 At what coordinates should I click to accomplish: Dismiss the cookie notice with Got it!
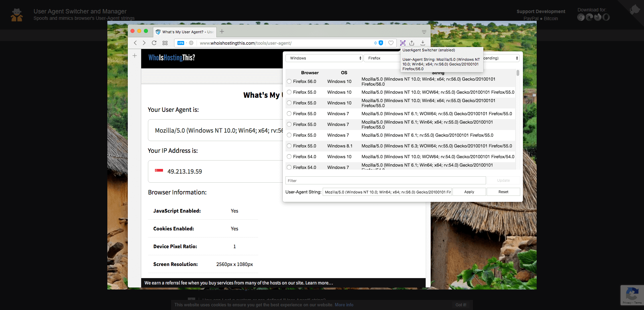tap(461, 305)
